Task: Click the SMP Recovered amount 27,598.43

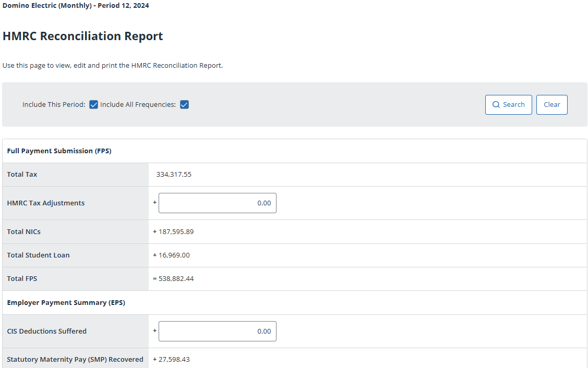Action: click(174, 360)
